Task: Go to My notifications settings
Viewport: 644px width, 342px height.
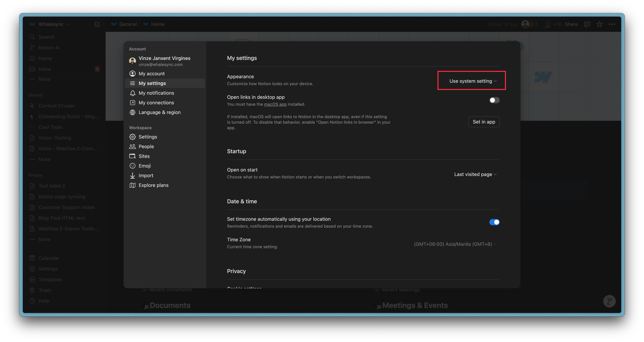Action: [x=156, y=93]
